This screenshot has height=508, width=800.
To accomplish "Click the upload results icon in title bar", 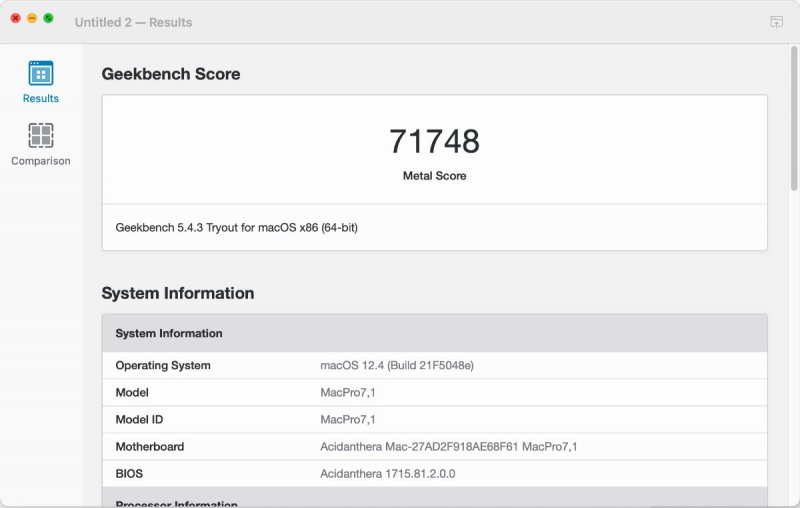I will (x=776, y=22).
